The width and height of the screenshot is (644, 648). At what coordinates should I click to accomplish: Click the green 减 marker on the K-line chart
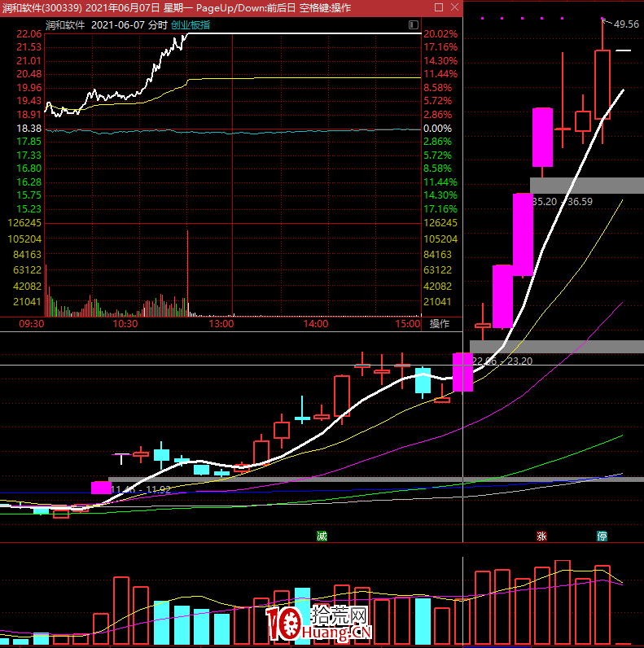click(322, 536)
